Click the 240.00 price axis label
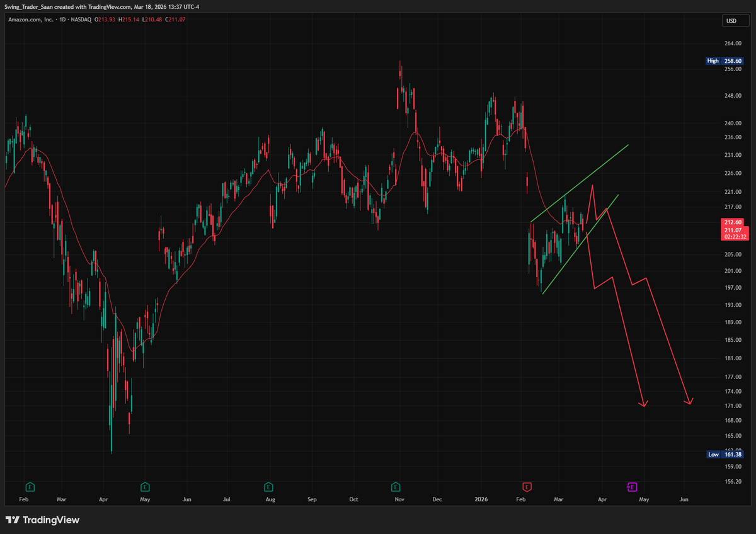 tap(733, 123)
